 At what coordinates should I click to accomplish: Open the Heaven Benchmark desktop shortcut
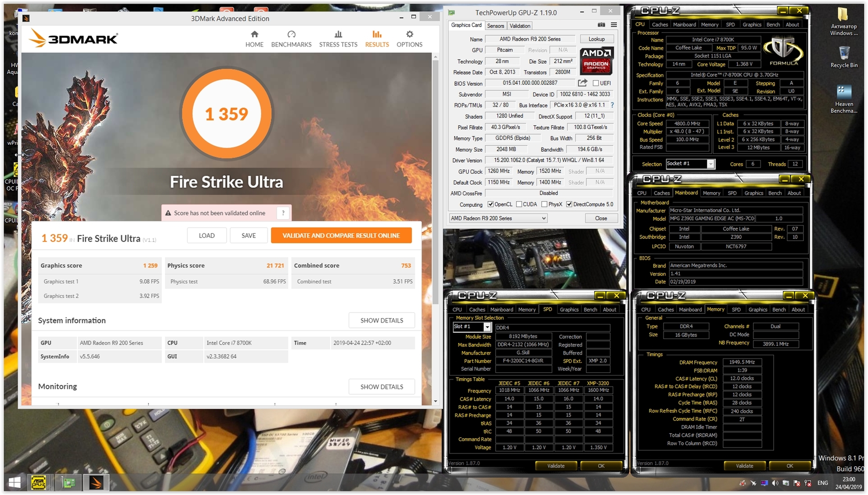coord(844,99)
